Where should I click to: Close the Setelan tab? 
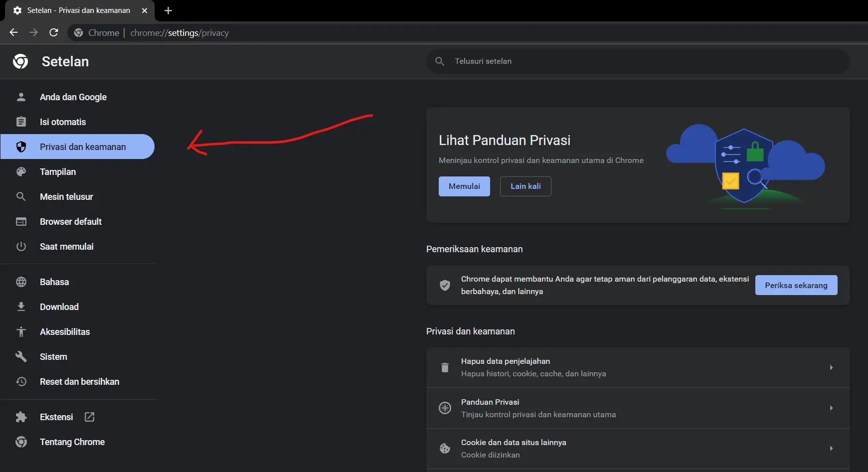(145, 10)
